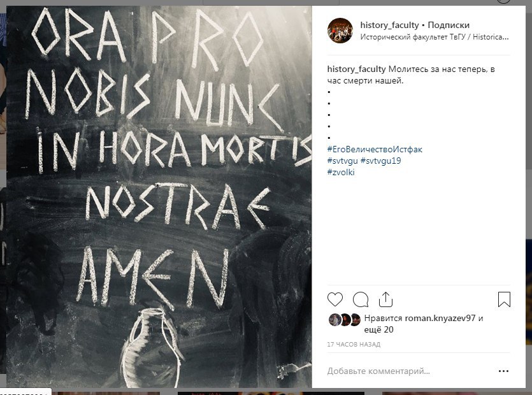Screen dimensions: 532x395
Task: View the ещё 20 other likes
Action: pyautogui.click(x=378, y=329)
